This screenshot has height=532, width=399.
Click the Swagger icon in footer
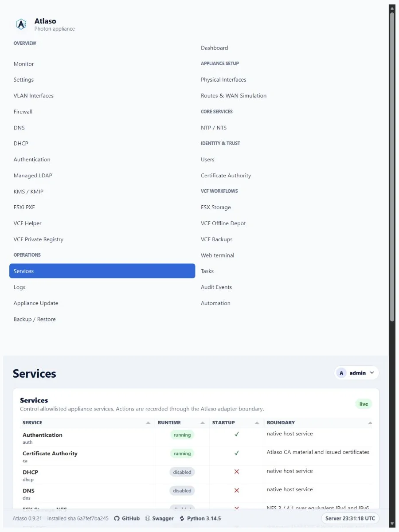tap(148, 518)
